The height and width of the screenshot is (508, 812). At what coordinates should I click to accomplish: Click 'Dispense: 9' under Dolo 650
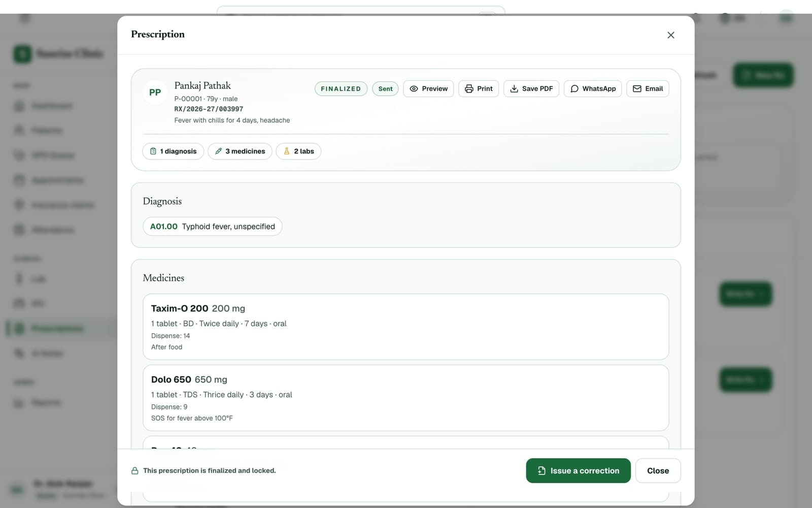(x=169, y=407)
